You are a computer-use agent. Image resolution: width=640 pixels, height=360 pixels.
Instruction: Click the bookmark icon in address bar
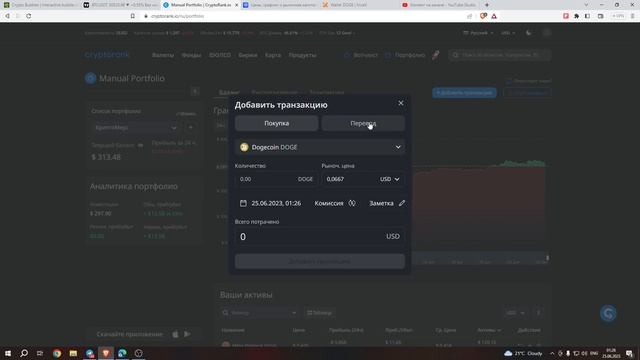pos(133,16)
